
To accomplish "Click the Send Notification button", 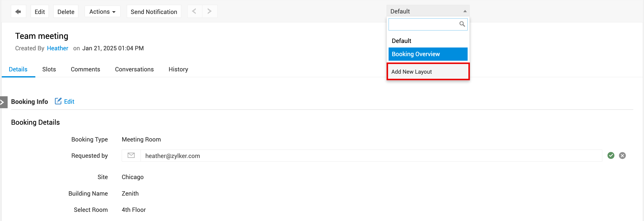I will [154, 11].
